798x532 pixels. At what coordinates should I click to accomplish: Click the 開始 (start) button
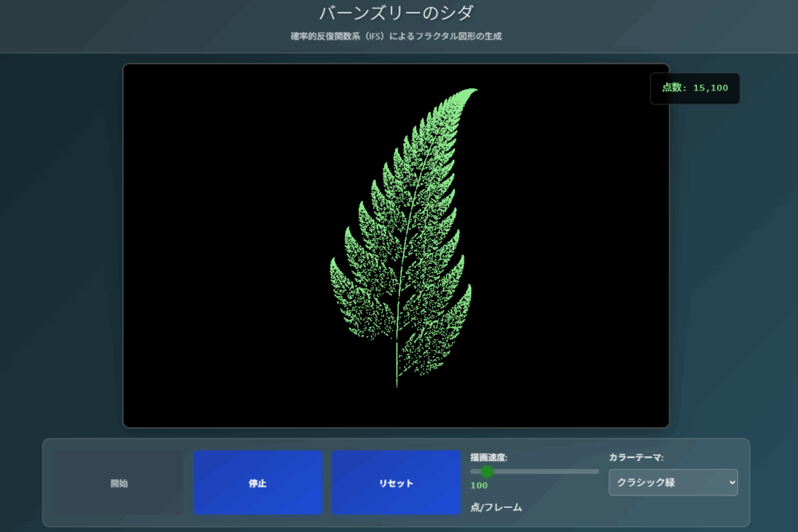[x=119, y=483]
